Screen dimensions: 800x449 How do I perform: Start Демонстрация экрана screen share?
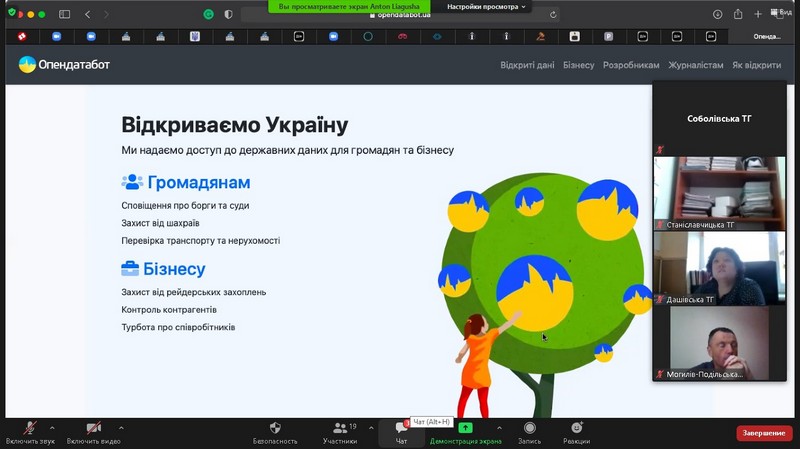pos(465,433)
